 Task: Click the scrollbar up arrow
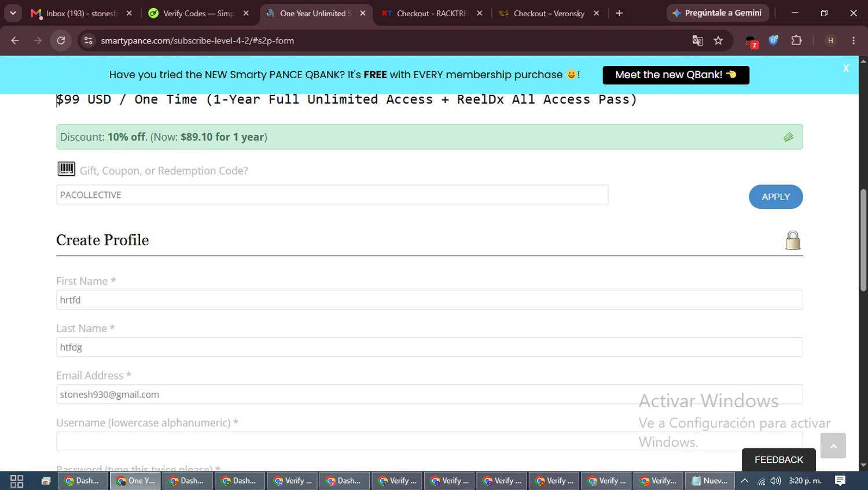[863, 61]
